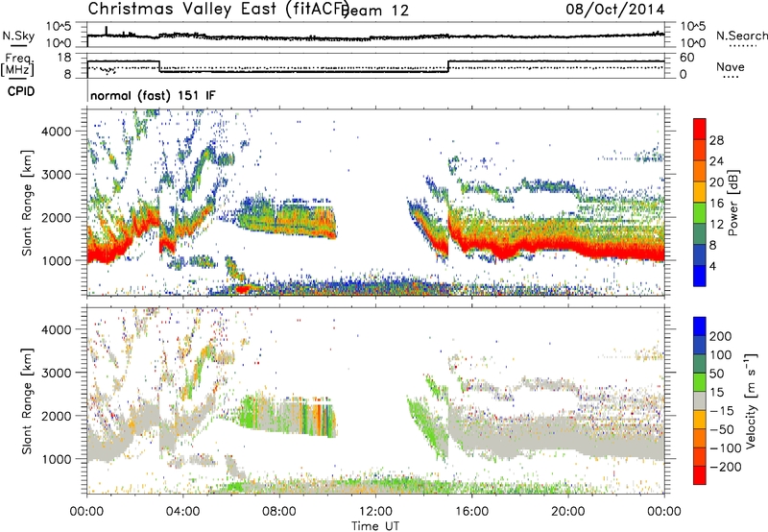Click the '-15' velocity scale value

722,410
